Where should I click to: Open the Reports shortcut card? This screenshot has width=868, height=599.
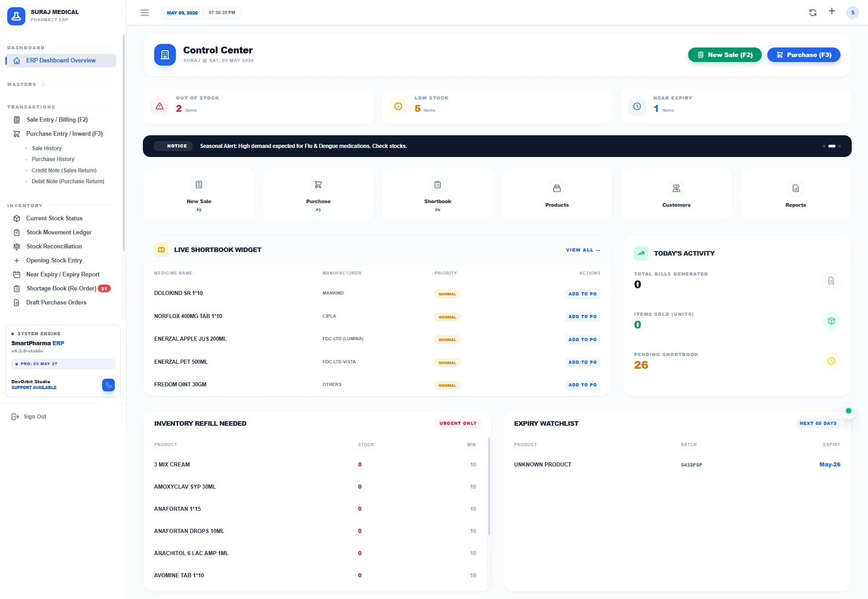click(x=796, y=194)
